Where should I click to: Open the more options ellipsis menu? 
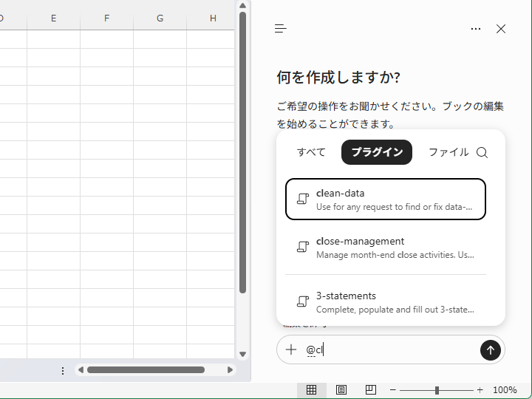click(476, 29)
